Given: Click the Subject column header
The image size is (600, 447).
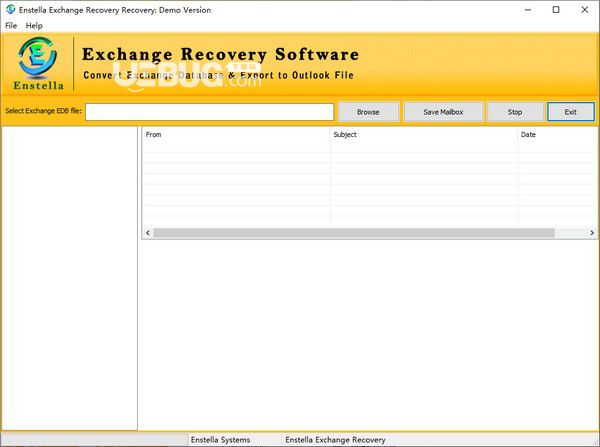Looking at the screenshot, I should [424, 135].
